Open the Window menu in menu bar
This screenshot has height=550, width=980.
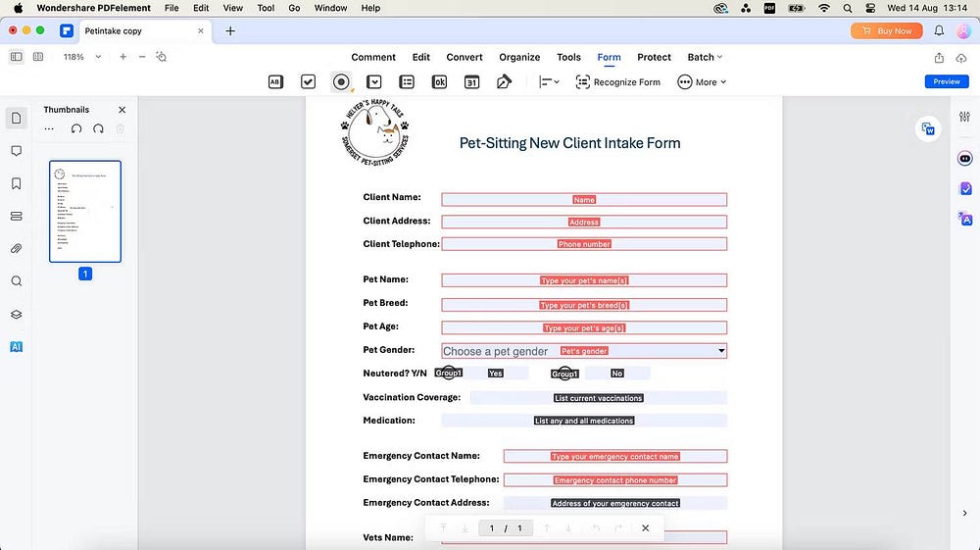tap(330, 8)
